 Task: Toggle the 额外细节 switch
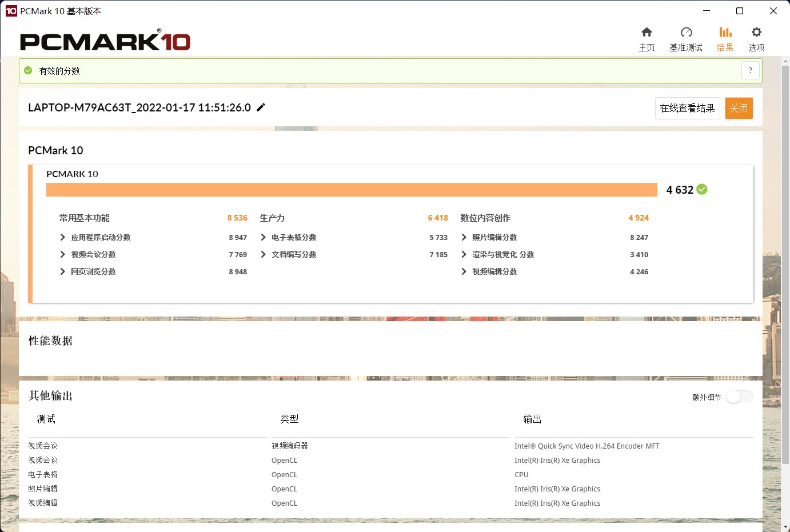pyautogui.click(x=739, y=397)
